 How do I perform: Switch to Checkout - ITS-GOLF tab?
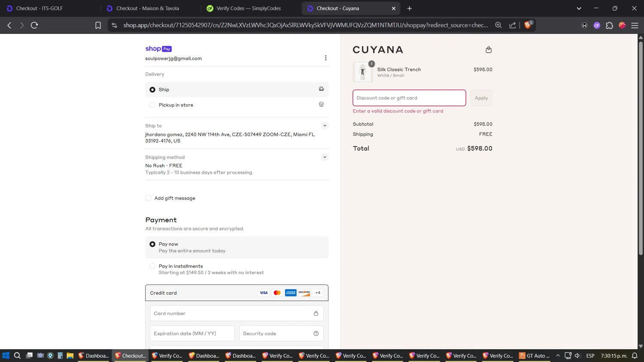click(x=50, y=8)
